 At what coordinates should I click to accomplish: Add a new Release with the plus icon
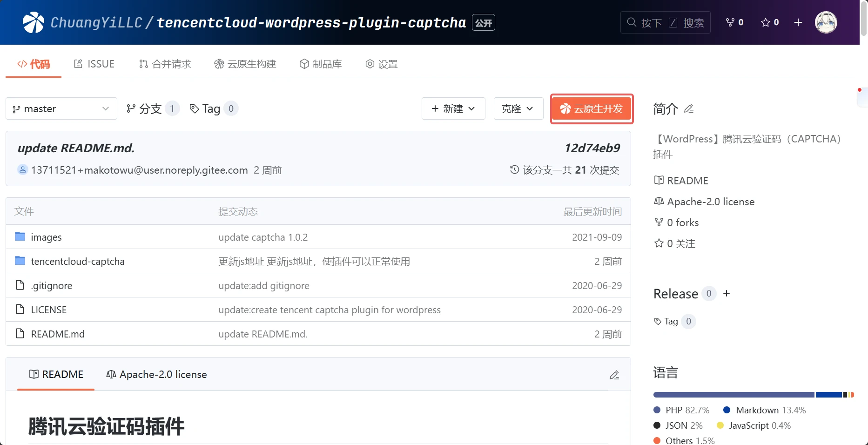pyautogui.click(x=727, y=294)
